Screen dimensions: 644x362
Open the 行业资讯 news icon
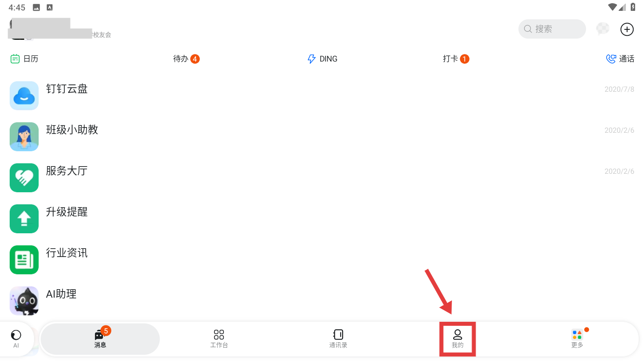[24, 260]
